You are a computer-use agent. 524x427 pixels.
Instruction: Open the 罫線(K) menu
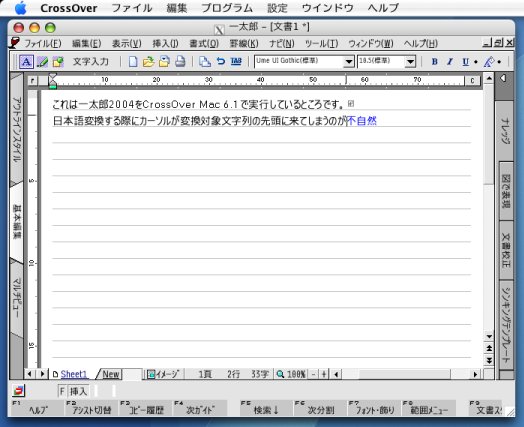244,43
